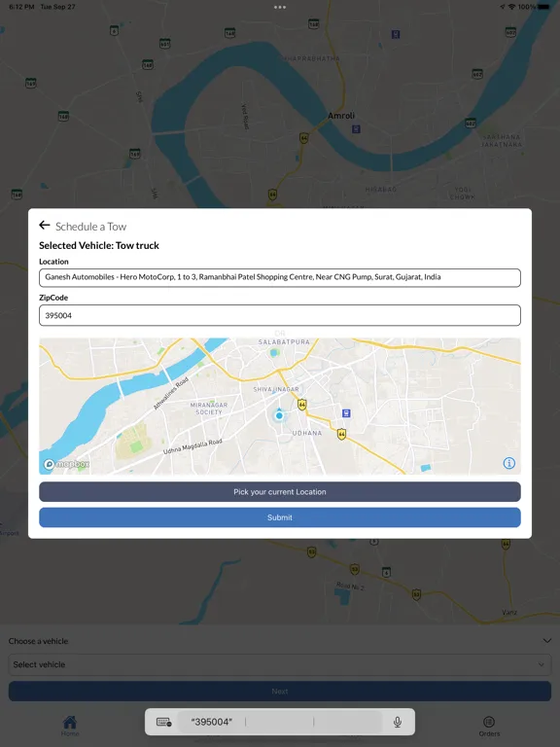This screenshot has width=560, height=747.
Task: Tap the microphone dictation icon
Action: (397, 723)
